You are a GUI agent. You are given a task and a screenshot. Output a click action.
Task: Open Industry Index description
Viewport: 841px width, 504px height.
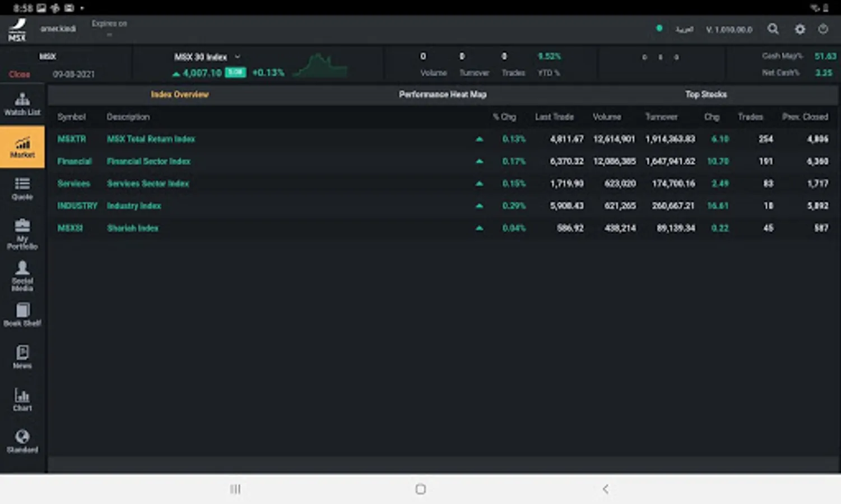tap(134, 206)
